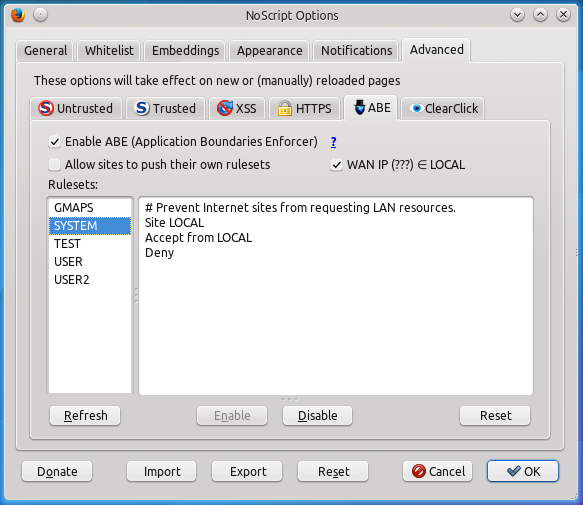
Task: Click the Firefox logo icon in title bar
Action: (x=17, y=15)
